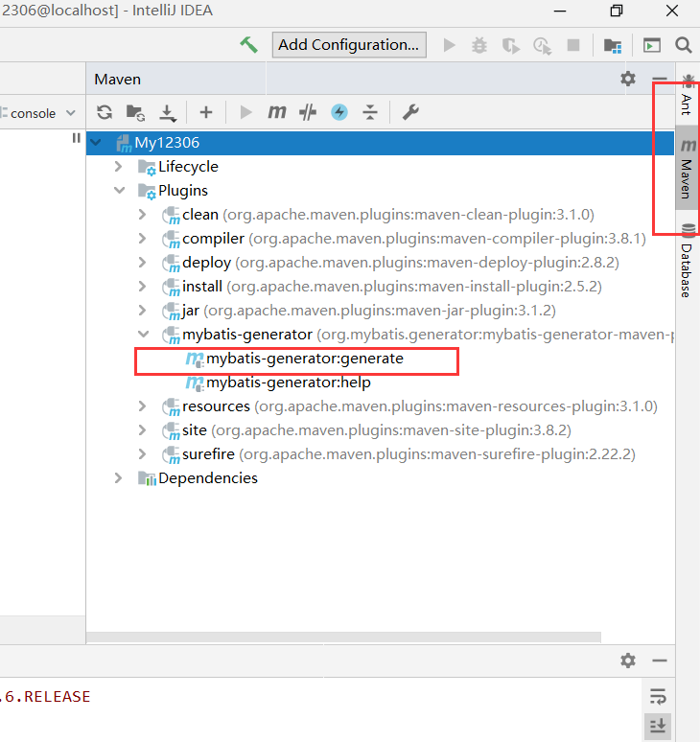Expand the install plugin
Screen dimensions: 700x742
pyautogui.click(x=143, y=287)
